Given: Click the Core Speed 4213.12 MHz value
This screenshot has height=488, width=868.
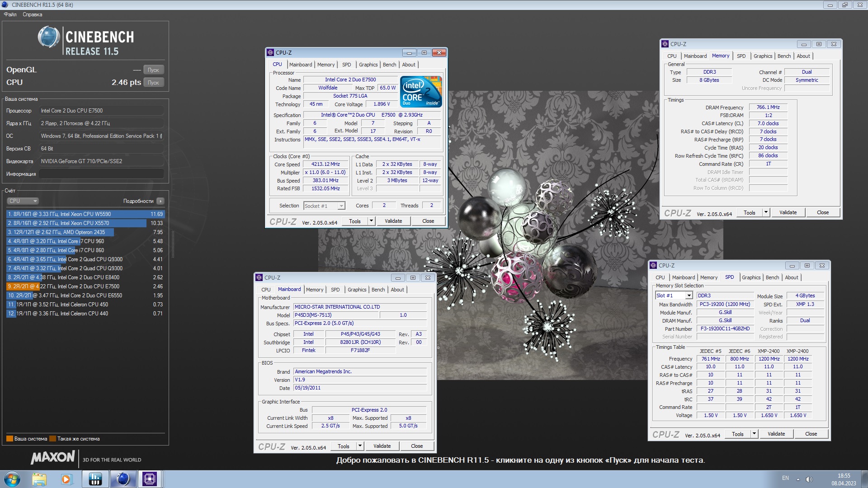Looking at the screenshot, I should 325,164.
